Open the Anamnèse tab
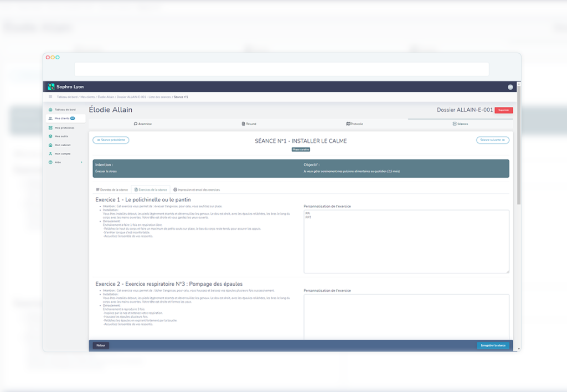The width and height of the screenshot is (567, 392). [x=142, y=124]
